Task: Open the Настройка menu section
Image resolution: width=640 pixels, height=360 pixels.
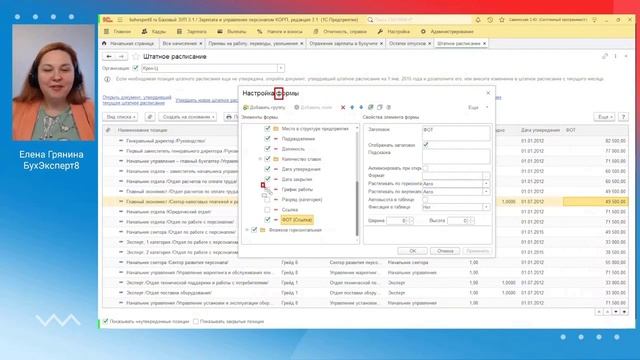Action: [393, 31]
